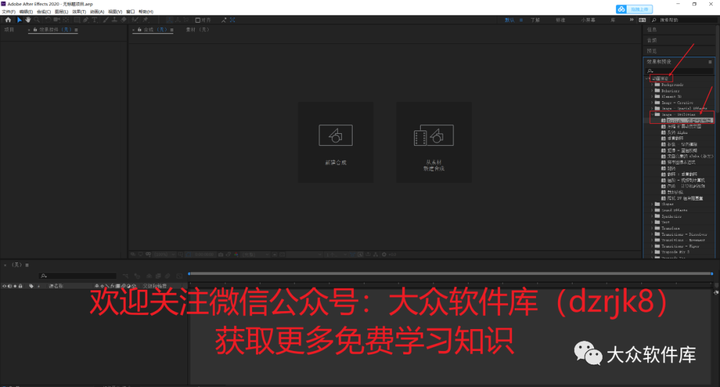The image size is (720, 387).
Task: Expand the Transform presets folder
Action: coord(652,228)
